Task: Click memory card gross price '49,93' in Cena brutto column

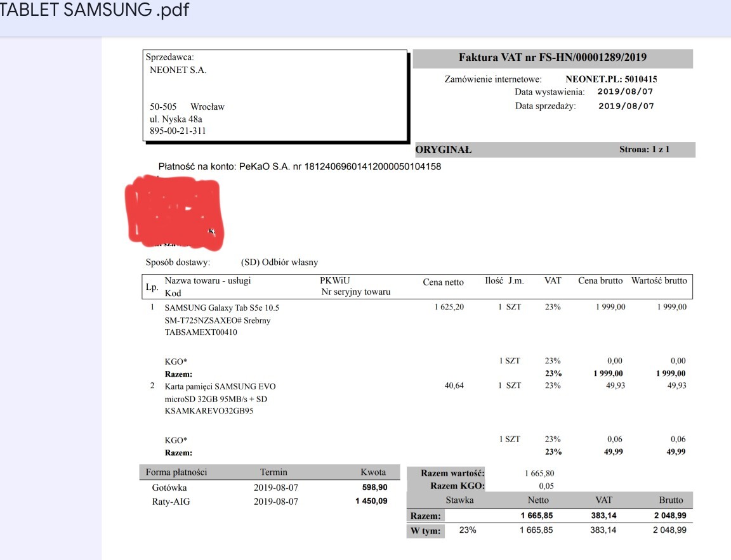Action: tap(616, 386)
